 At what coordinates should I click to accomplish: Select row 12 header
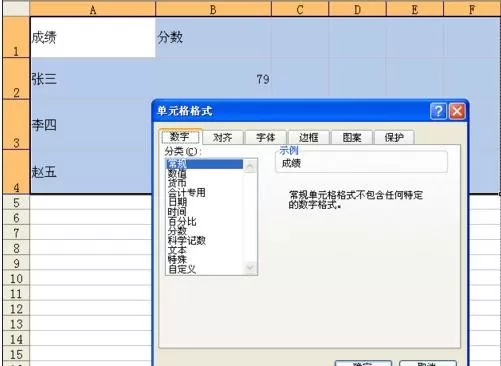coord(16,309)
